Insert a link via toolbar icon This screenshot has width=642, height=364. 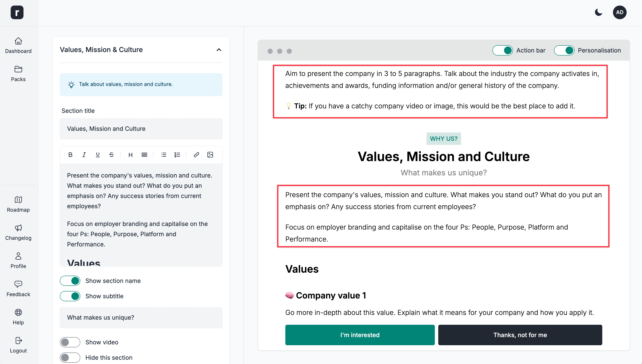click(x=196, y=155)
